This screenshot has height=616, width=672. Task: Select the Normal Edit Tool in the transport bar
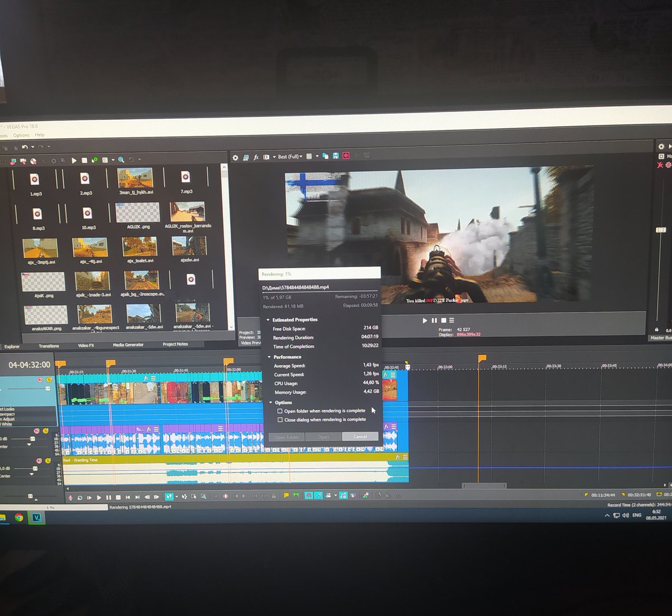pos(170,497)
